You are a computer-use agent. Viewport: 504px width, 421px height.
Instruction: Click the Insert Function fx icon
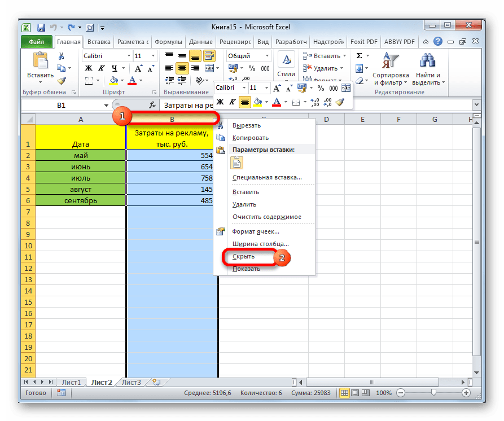click(x=152, y=105)
